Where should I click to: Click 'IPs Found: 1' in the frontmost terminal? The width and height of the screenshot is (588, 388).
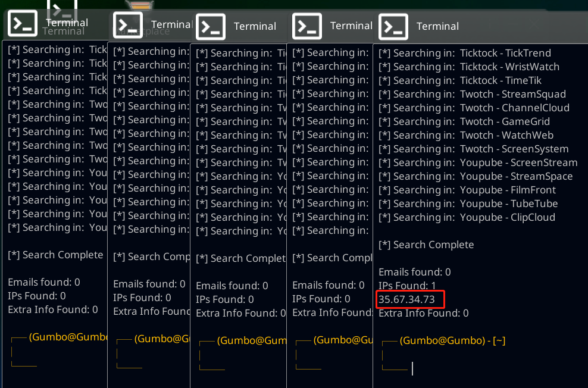(x=407, y=286)
